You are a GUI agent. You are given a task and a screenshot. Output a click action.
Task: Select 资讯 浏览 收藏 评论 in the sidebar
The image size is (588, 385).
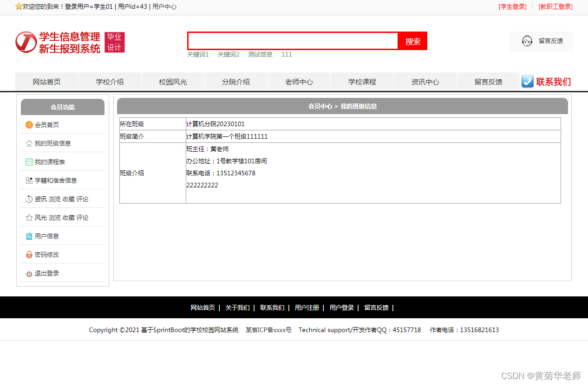pyautogui.click(x=62, y=199)
